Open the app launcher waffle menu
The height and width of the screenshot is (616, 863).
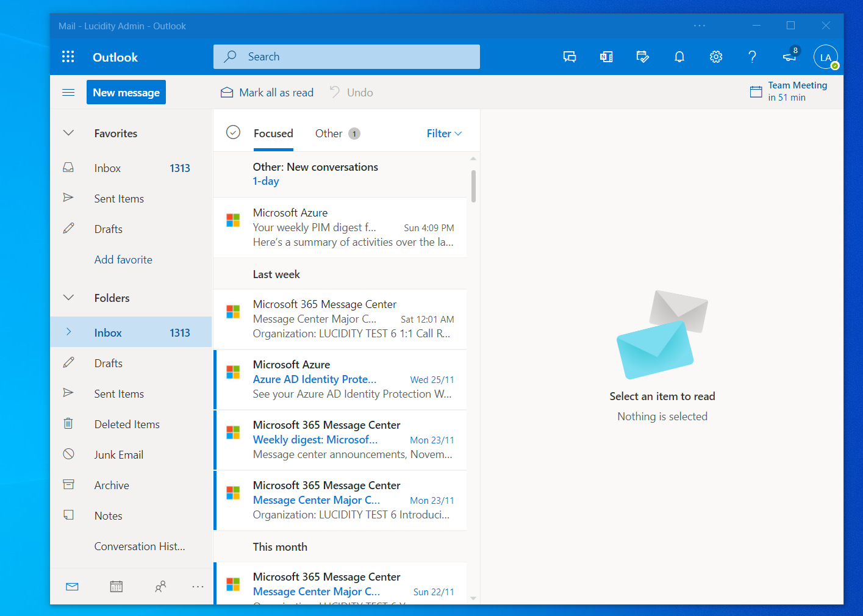68,56
